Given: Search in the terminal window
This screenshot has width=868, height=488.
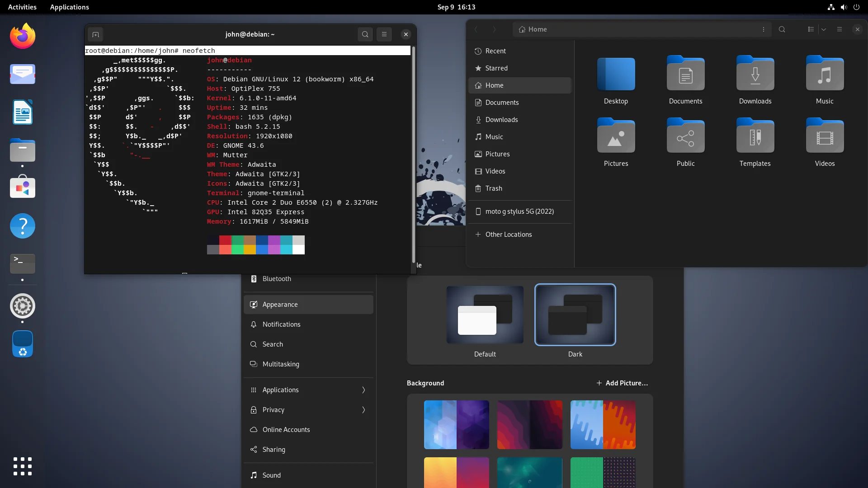Looking at the screenshot, I should [365, 34].
